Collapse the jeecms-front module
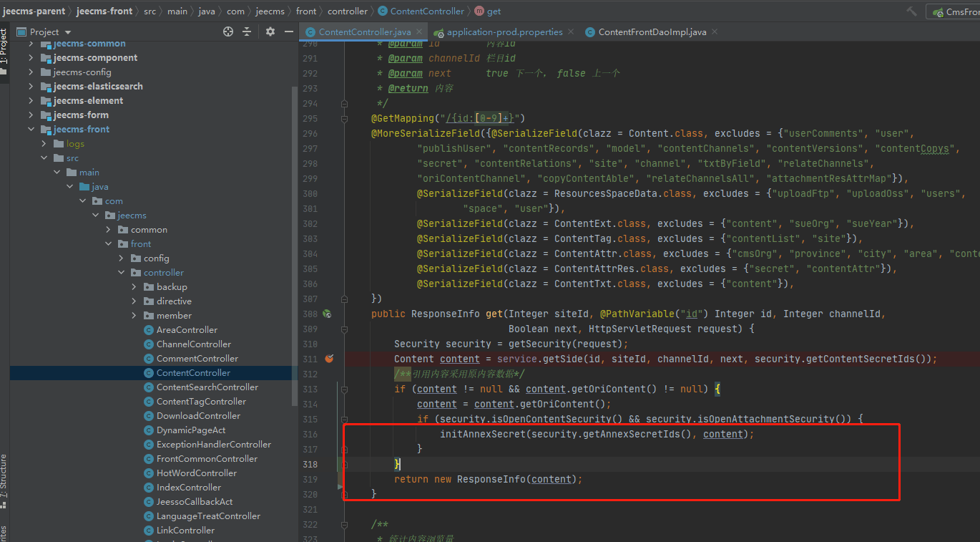980x542 pixels. 31,130
